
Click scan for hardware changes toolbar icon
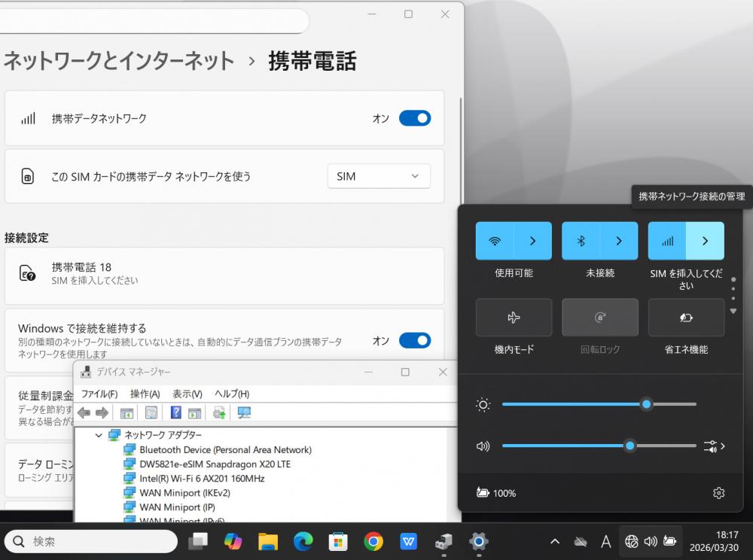[244, 412]
